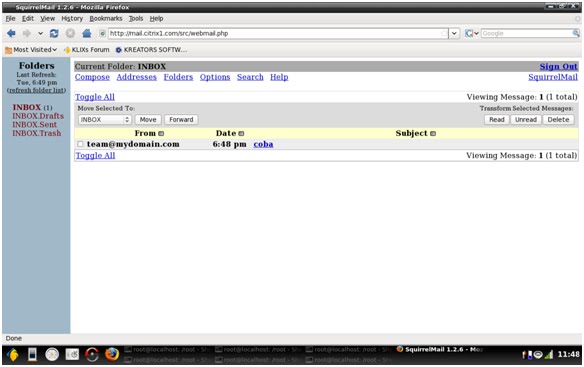Screen dimensions: 584x367
Task: Mark selected messages as Read
Action: coord(496,120)
